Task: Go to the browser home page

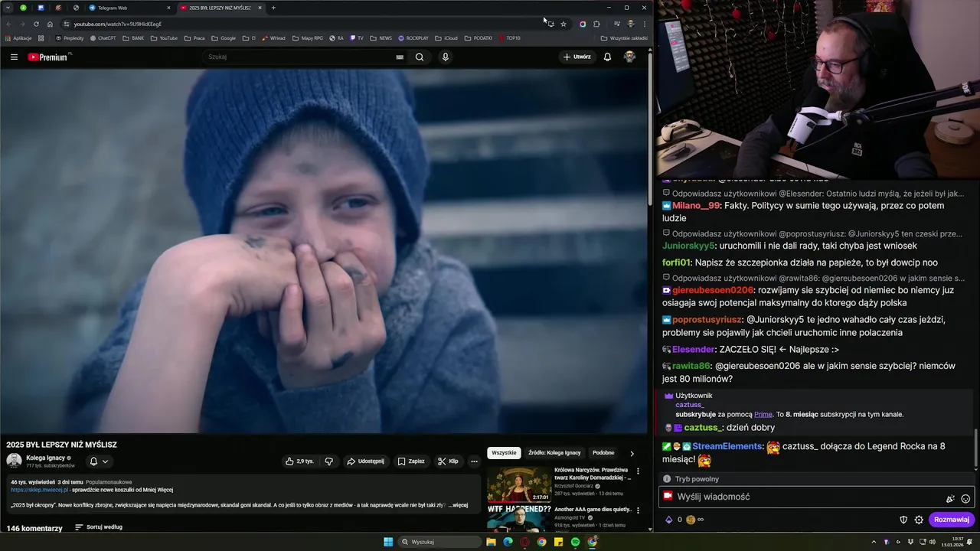Action: [51, 24]
